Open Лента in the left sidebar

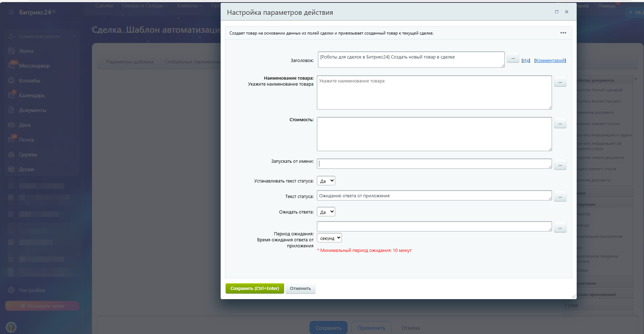pos(26,51)
